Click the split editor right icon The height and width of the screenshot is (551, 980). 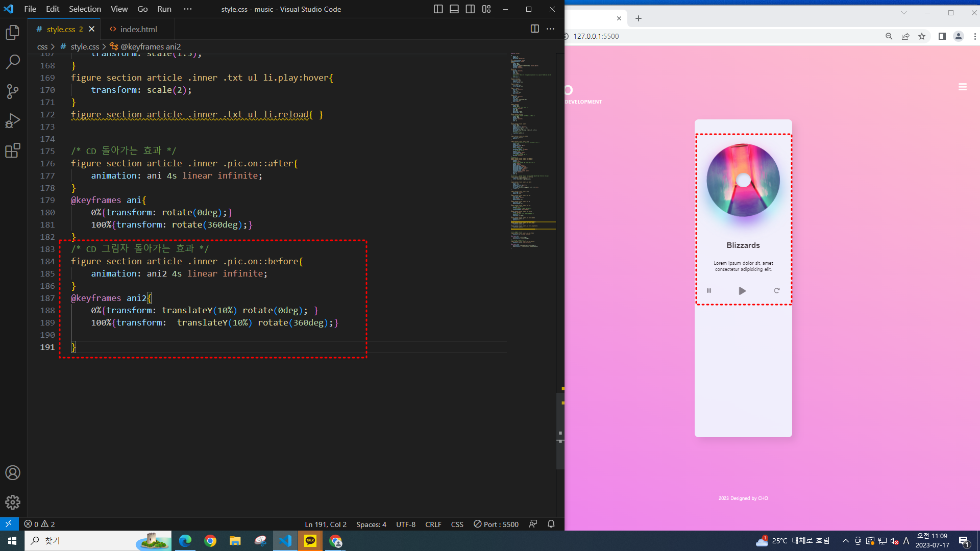pos(534,29)
